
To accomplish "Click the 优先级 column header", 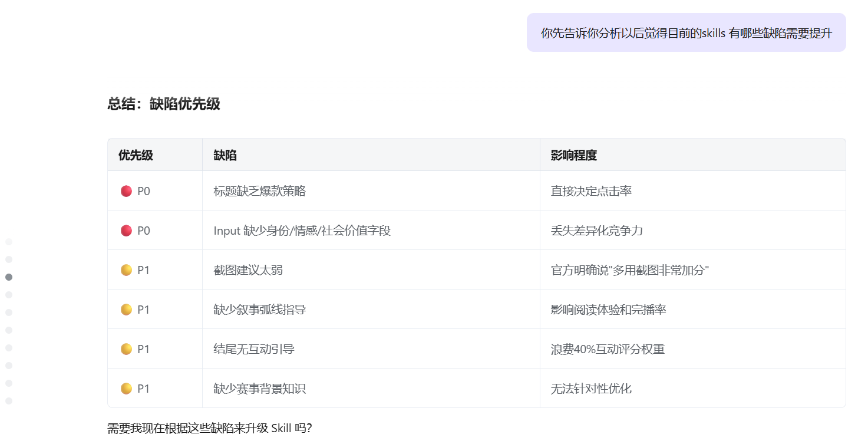I will (x=136, y=155).
